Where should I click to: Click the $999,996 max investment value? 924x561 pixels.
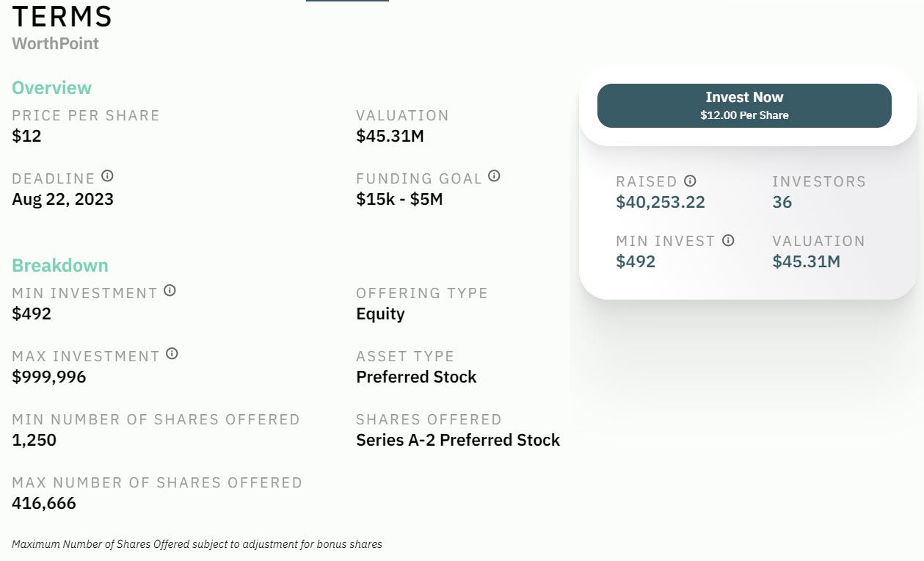[49, 377]
